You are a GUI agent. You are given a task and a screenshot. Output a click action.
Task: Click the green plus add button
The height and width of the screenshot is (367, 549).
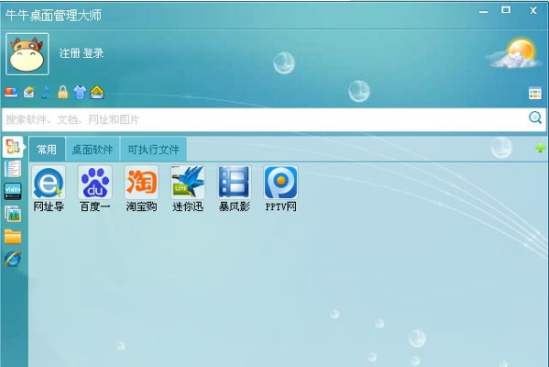click(540, 148)
